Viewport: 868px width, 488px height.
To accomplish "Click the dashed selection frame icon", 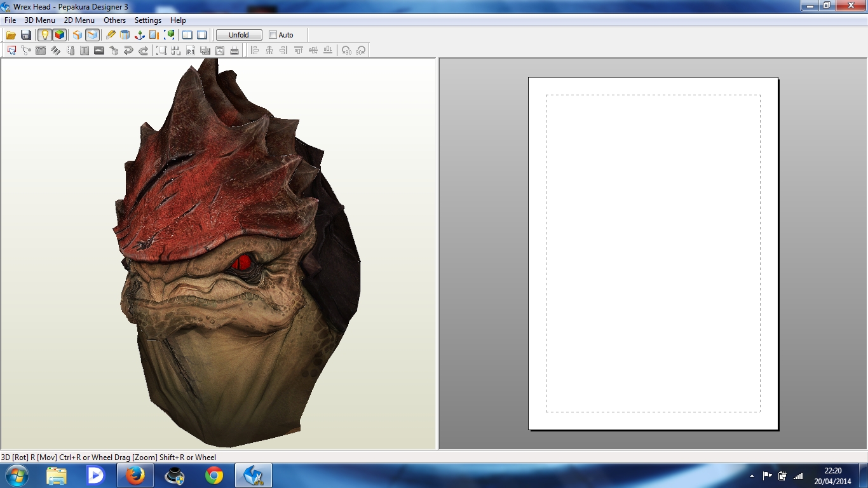I will coord(161,50).
